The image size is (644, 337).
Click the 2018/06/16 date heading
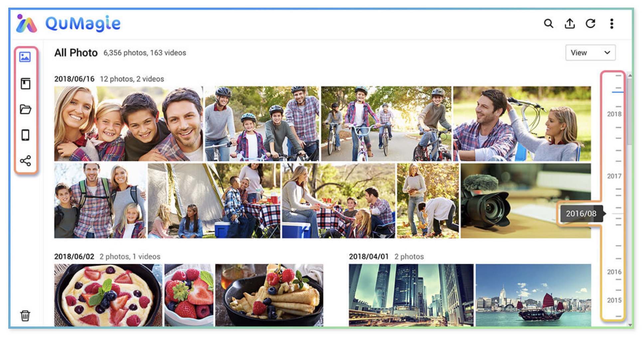pyautogui.click(x=74, y=79)
